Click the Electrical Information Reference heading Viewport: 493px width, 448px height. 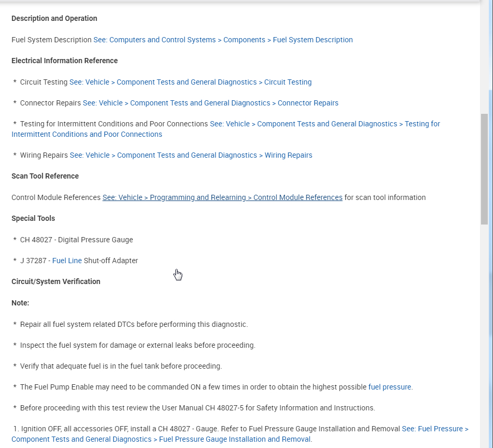[x=65, y=61]
